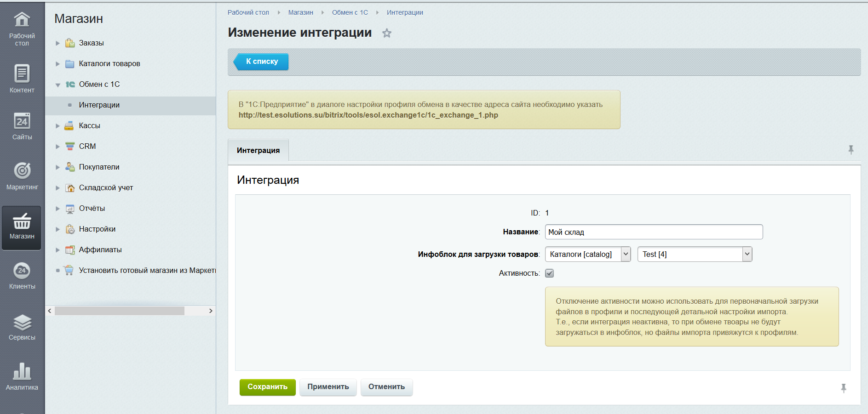This screenshot has width=868, height=414.
Task: Click the Магазин breadcrumb link
Action: (x=300, y=12)
